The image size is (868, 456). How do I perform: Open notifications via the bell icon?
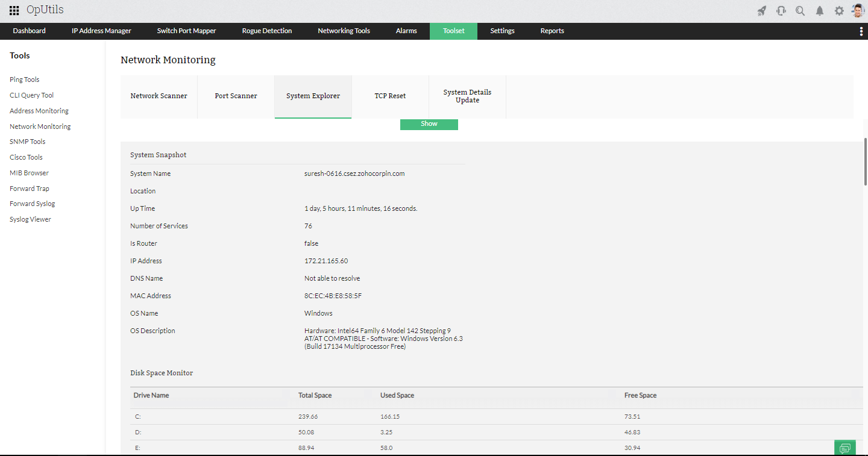(819, 10)
